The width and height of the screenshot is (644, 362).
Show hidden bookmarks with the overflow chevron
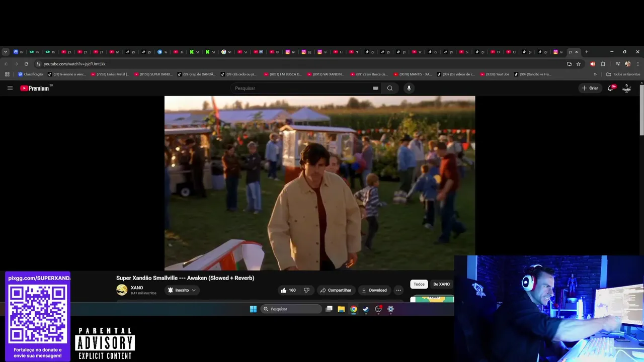[595, 74]
